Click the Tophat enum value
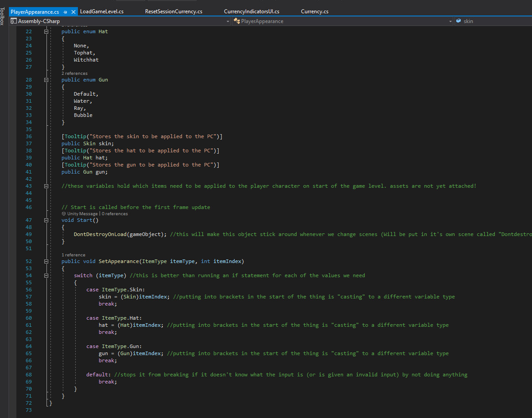The height and width of the screenshot is (418, 532). (83, 53)
